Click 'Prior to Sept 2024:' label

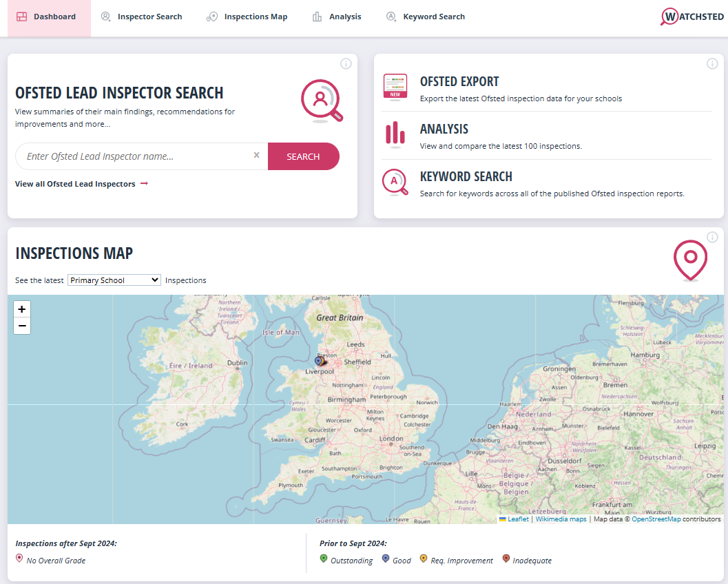coord(353,543)
